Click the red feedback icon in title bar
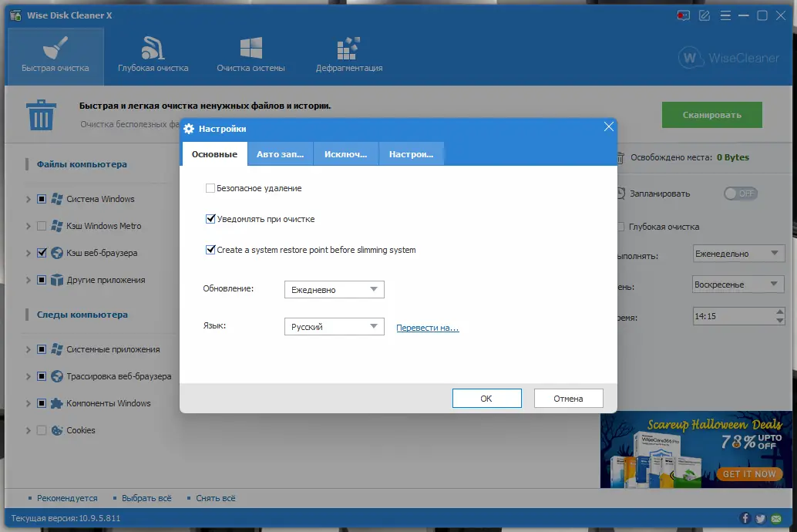Screen dimensions: 797x532 pos(683,15)
